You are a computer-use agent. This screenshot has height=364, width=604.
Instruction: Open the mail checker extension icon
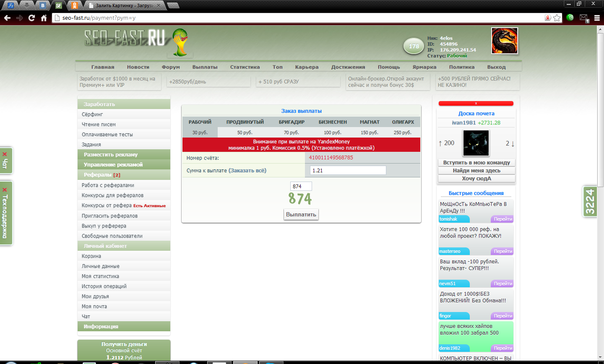point(584,18)
